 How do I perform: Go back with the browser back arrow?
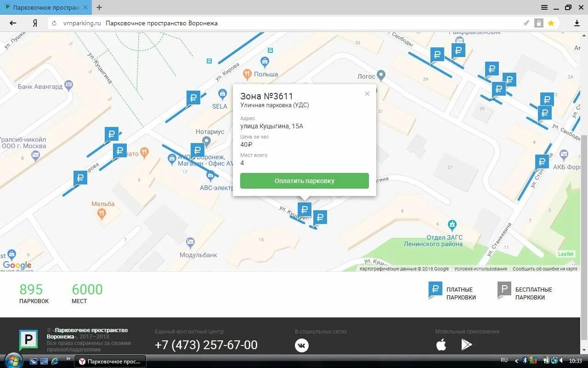click(x=13, y=23)
